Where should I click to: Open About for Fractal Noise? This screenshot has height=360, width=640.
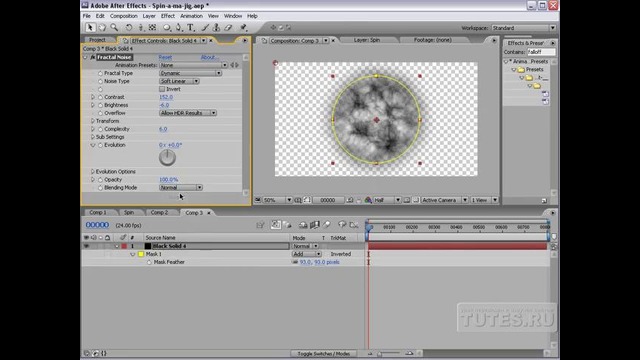(x=210, y=58)
